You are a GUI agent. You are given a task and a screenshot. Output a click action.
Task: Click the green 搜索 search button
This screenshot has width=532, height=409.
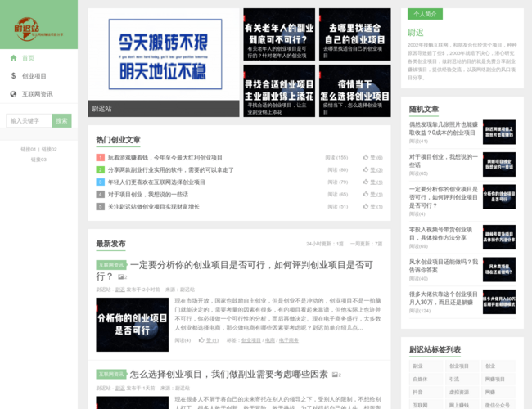[x=61, y=120]
